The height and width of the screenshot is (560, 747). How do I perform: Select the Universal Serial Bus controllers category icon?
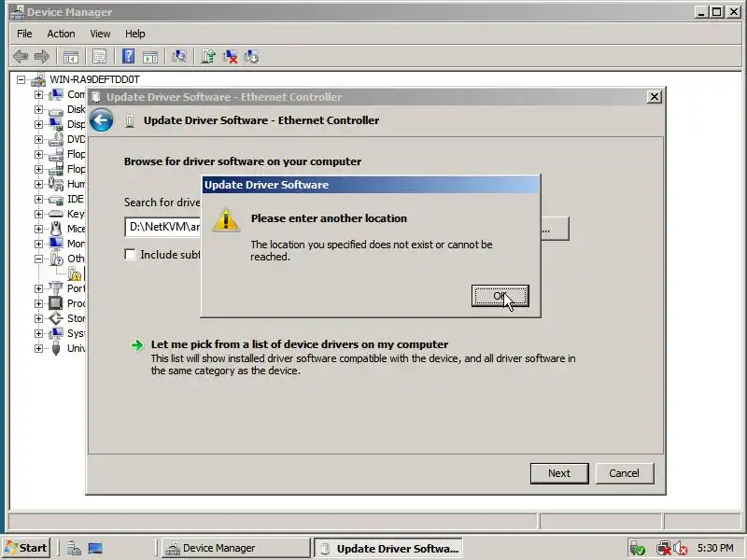click(x=56, y=348)
